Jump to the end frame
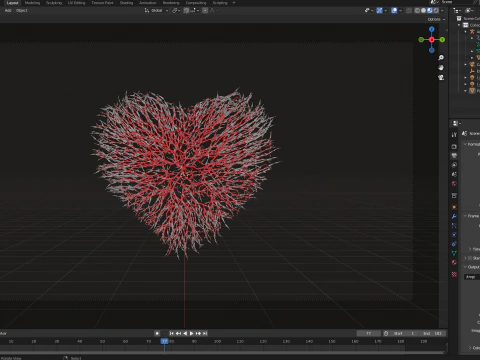The height and width of the screenshot is (360, 480). click(x=205, y=333)
